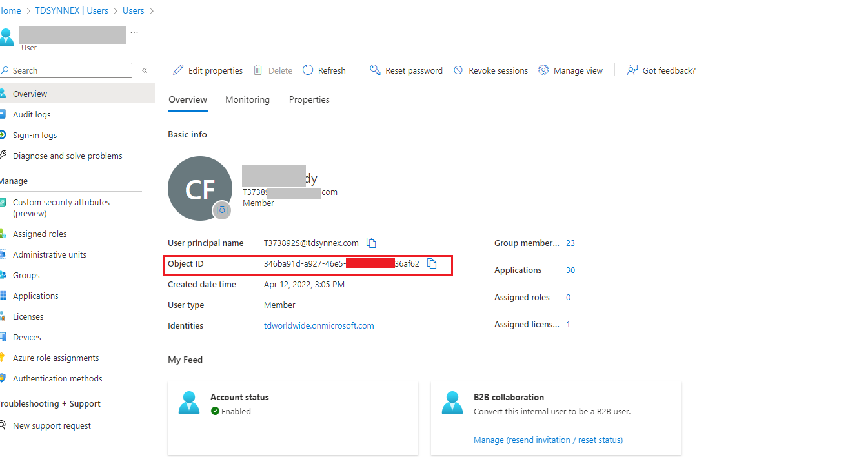
Task: Open Assigned licenses count 1
Action: 569,324
